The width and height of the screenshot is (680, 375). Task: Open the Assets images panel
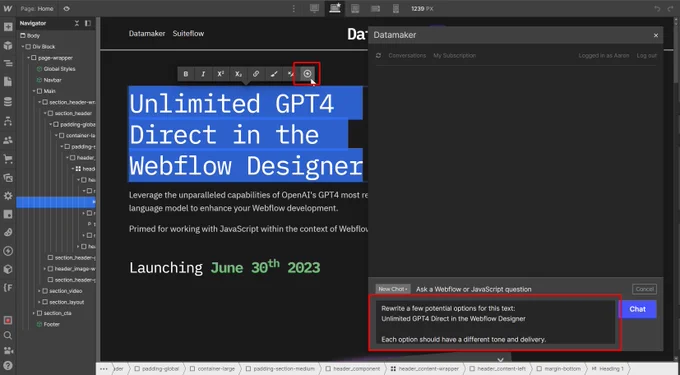(x=8, y=177)
